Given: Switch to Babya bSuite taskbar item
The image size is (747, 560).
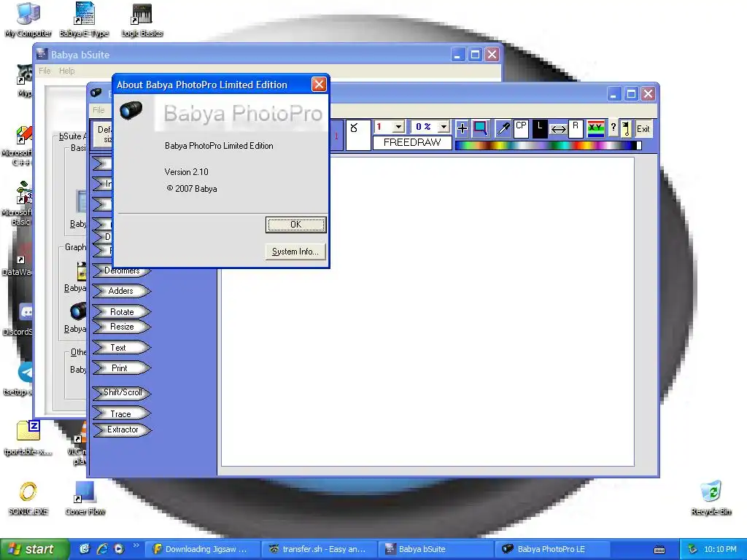Looking at the screenshot, I should 436,549.
